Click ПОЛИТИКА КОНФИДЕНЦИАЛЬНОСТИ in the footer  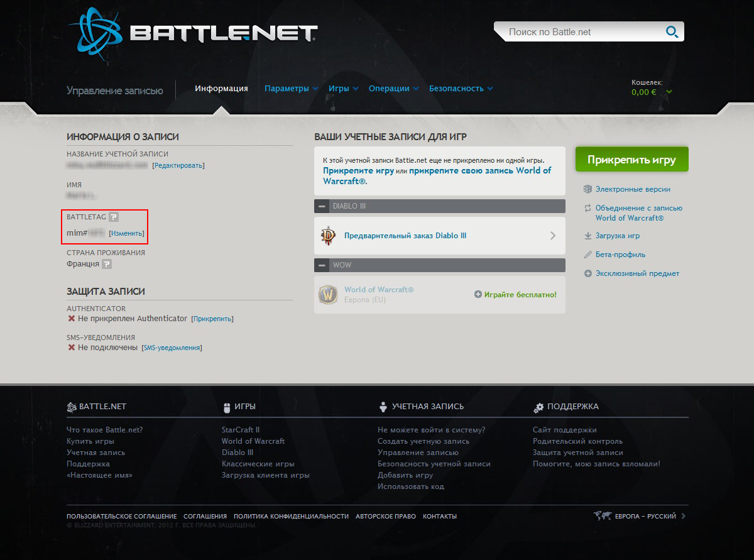(292, 516)
